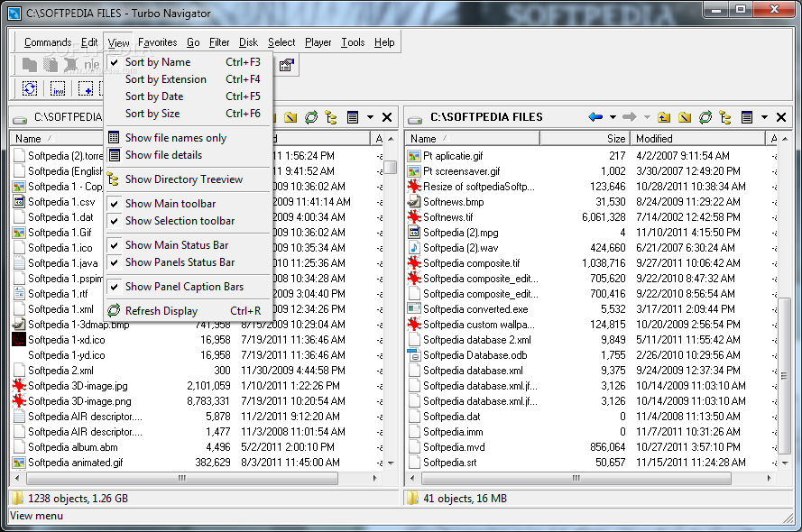
Task: Choose Sort by Extension
Action: coord(189,79)
